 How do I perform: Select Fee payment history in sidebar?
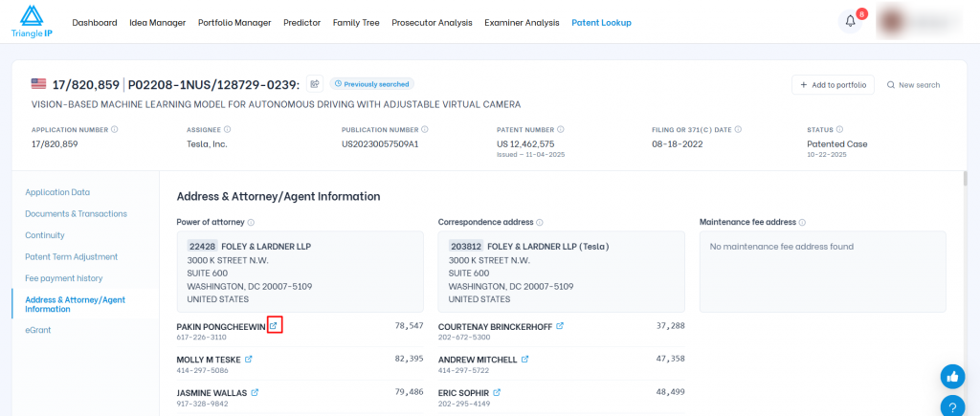click(x=64, y=278)
